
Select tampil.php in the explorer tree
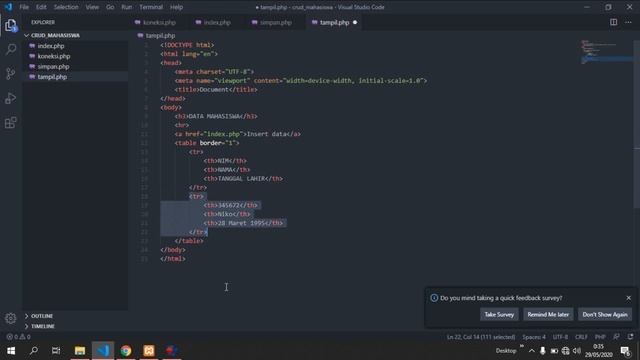75,77
